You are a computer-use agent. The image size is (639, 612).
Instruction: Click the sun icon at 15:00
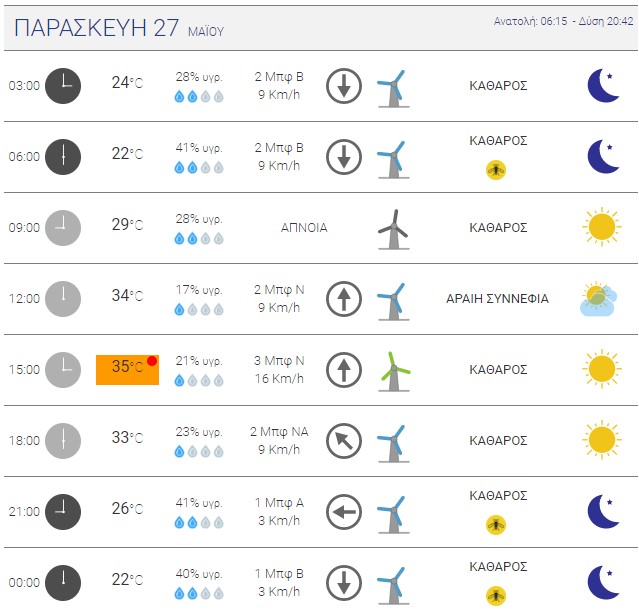(x=602, y=369)
